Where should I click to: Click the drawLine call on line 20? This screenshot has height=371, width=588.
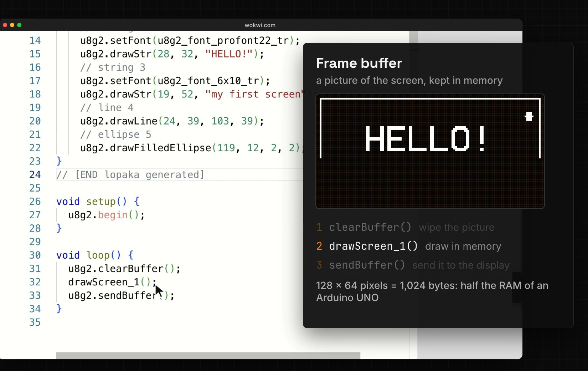point(172,121)
